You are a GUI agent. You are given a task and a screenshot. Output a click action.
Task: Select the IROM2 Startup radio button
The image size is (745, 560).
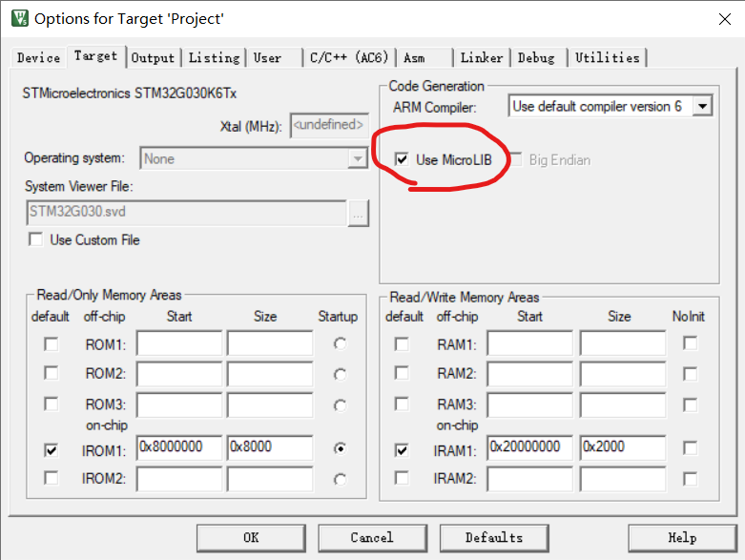[x=340, y=479]
